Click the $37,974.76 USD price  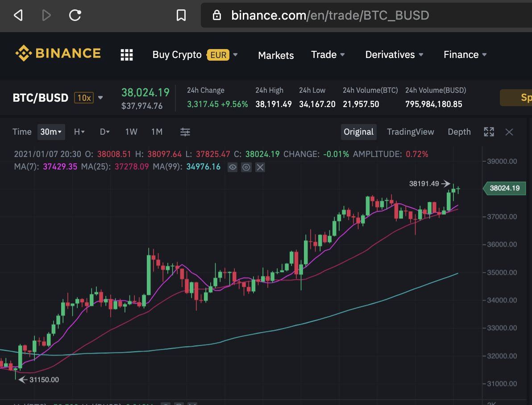142,106
